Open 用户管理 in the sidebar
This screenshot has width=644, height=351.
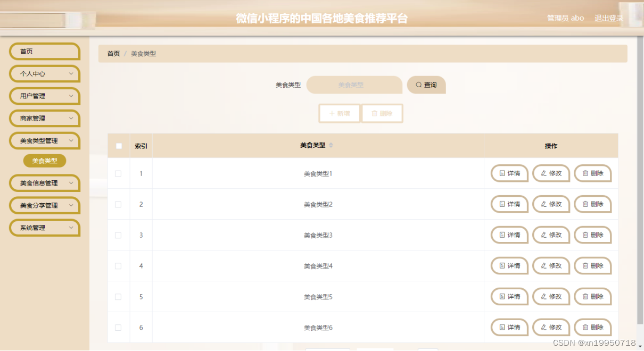pyautogui.click(x=45, y=96)
